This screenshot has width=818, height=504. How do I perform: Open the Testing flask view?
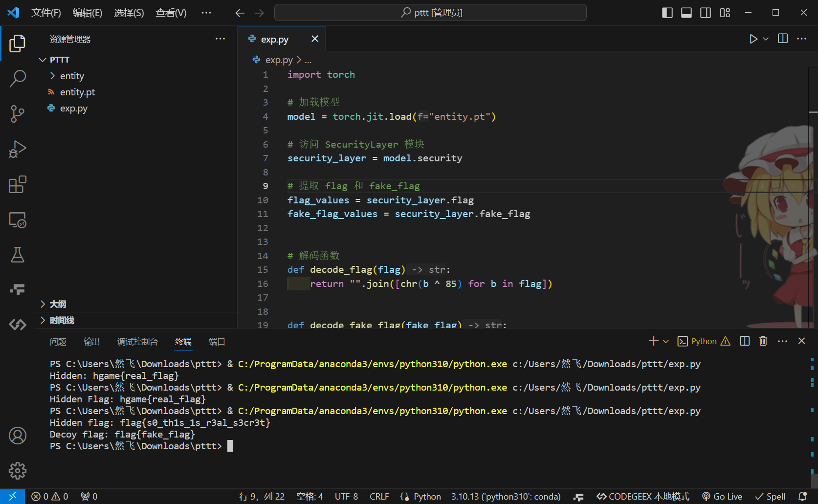click(18, 255)
